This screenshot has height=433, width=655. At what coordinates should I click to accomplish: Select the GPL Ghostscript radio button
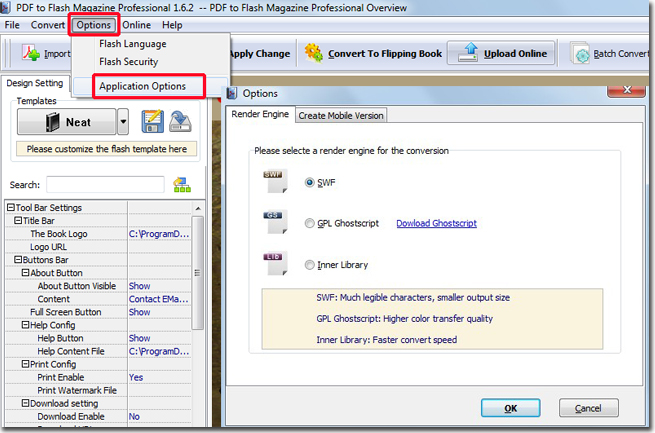pos(309,223)
